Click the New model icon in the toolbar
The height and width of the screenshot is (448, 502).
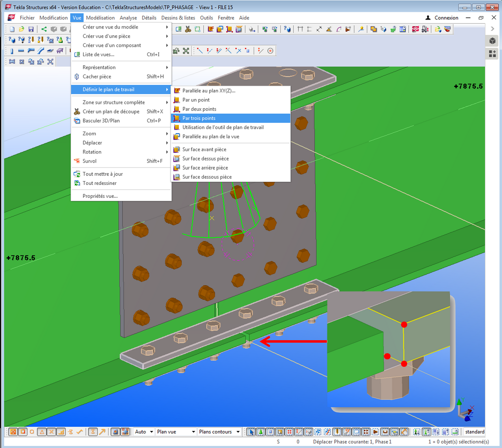tap(12, 29)
